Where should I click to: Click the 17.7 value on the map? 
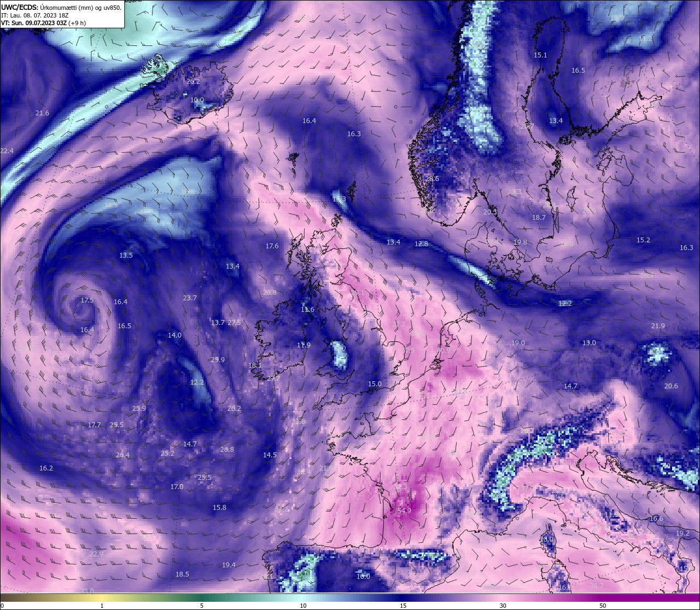point(94,425)
